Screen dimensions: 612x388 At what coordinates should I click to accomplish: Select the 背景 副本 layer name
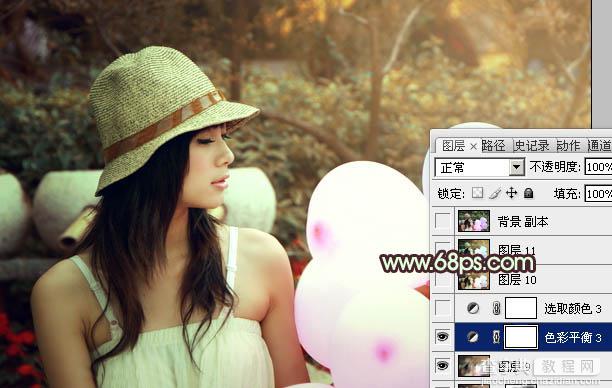pos(523,222)
